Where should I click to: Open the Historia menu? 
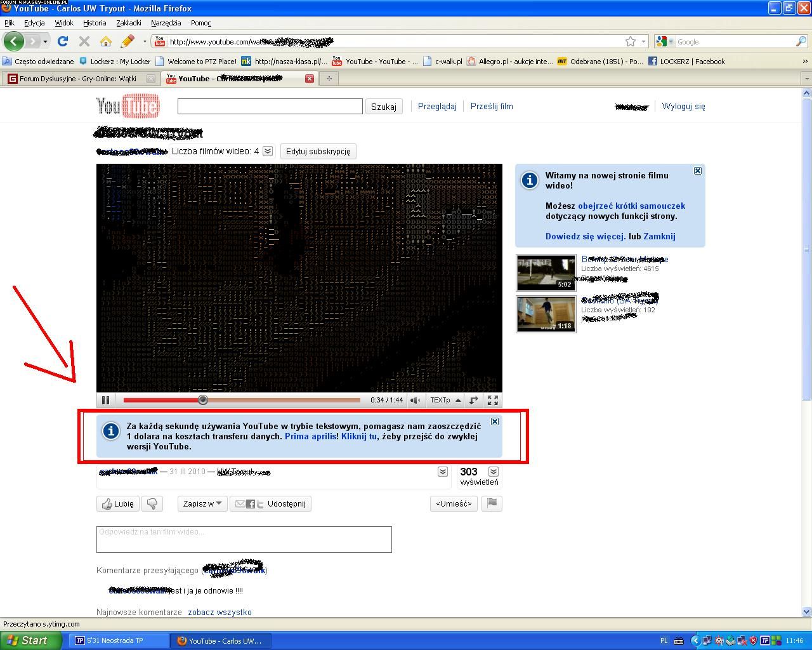click(x=95, y=23)
